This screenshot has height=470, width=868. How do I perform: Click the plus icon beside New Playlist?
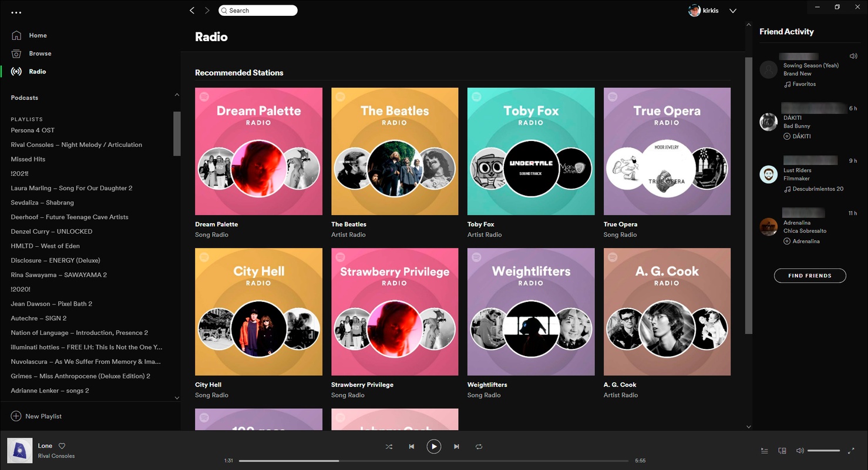click(16, 417)
